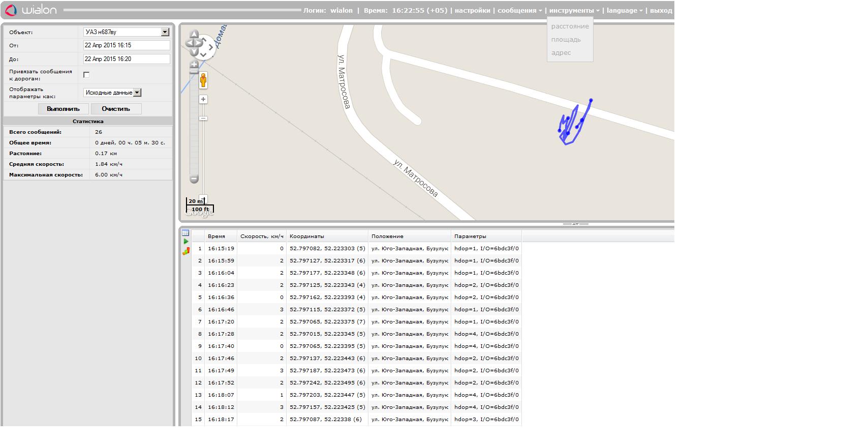The width and height of the screenshot is (868, 444).
Task: Pan the map up with arrow control
Action: (x=194, y=34)
